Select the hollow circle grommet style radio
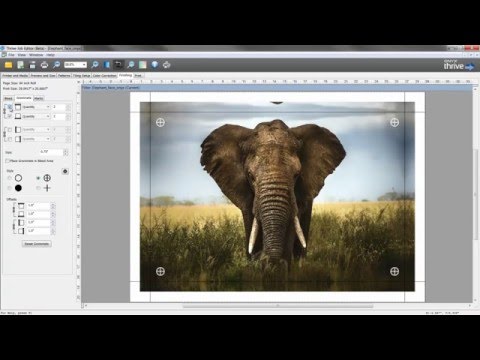 pyautogui.click(x=9, y=178)
